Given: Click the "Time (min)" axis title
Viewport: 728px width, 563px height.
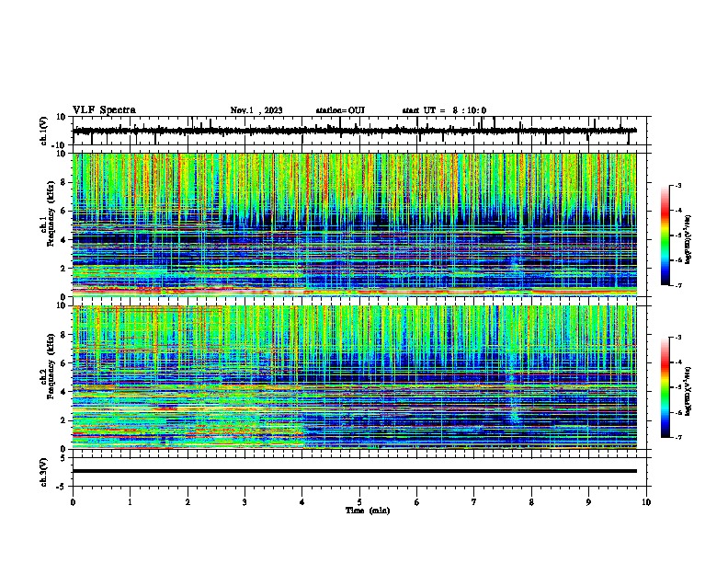Looking at the screenshot, I should tap(368, 511).
